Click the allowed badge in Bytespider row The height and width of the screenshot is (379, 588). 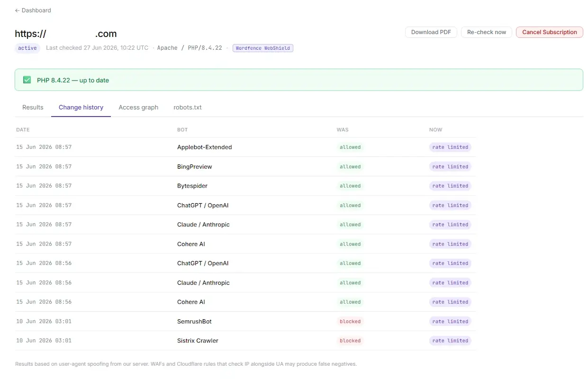point(350,186)
